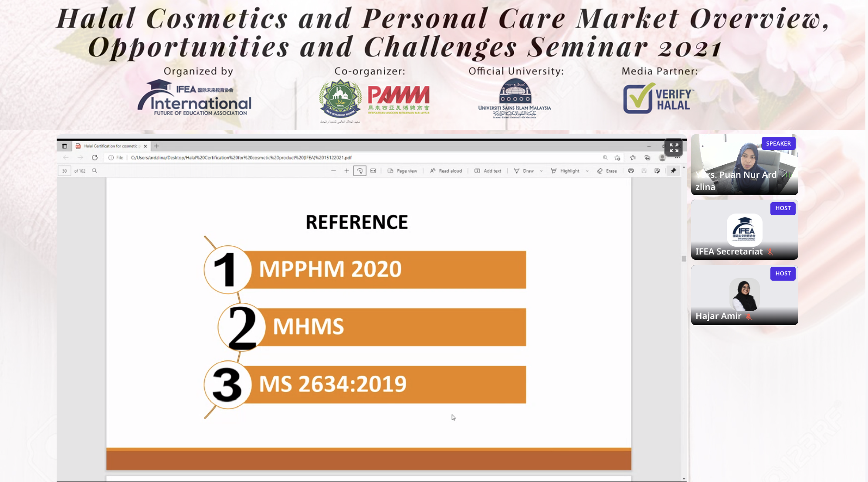The image size is (868, 482).
Task: Zoom in on the document
Action: pyautogui.click(x=346, y=170)
